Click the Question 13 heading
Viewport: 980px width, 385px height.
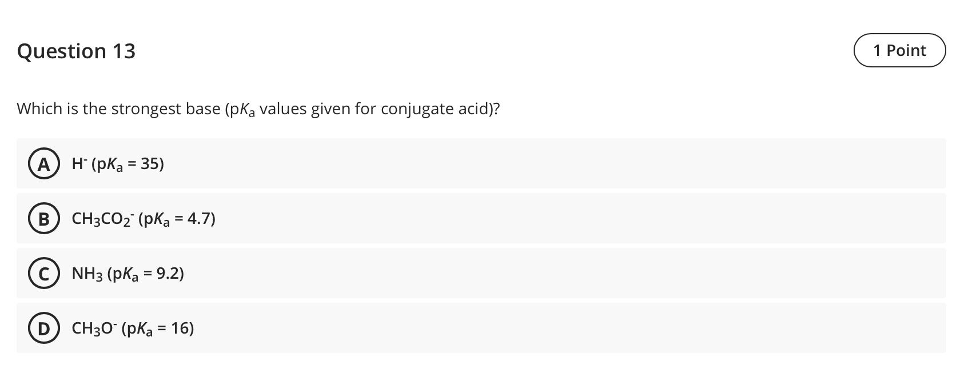(x=76, y=51)
